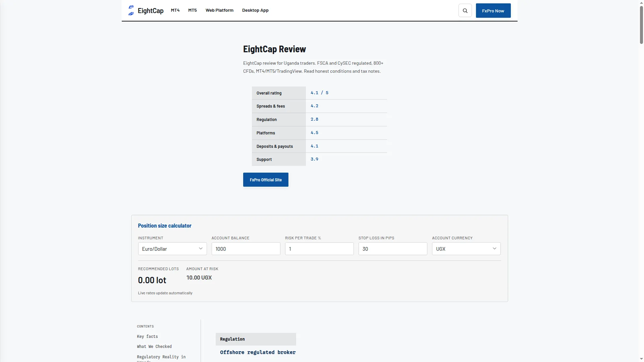644x362 pixels.
Task: Click the Live rates update automatically note
Action: (x=165, y=293)
